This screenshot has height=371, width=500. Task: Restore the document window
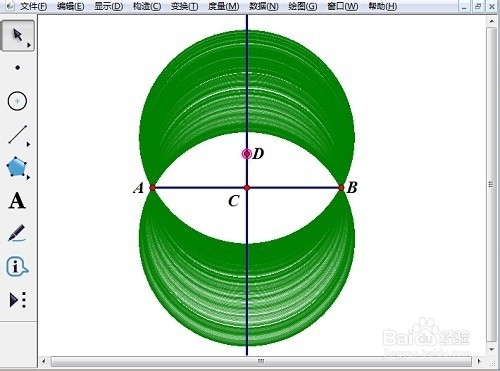478,6
